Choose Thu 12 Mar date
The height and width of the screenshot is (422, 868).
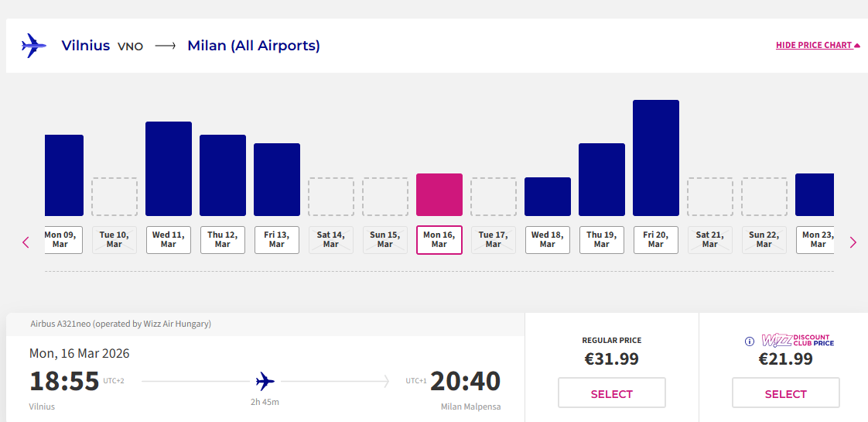[223, 239]
